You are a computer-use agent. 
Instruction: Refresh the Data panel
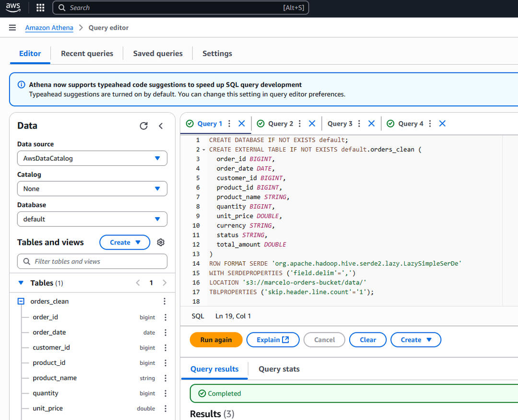(143, 126)
